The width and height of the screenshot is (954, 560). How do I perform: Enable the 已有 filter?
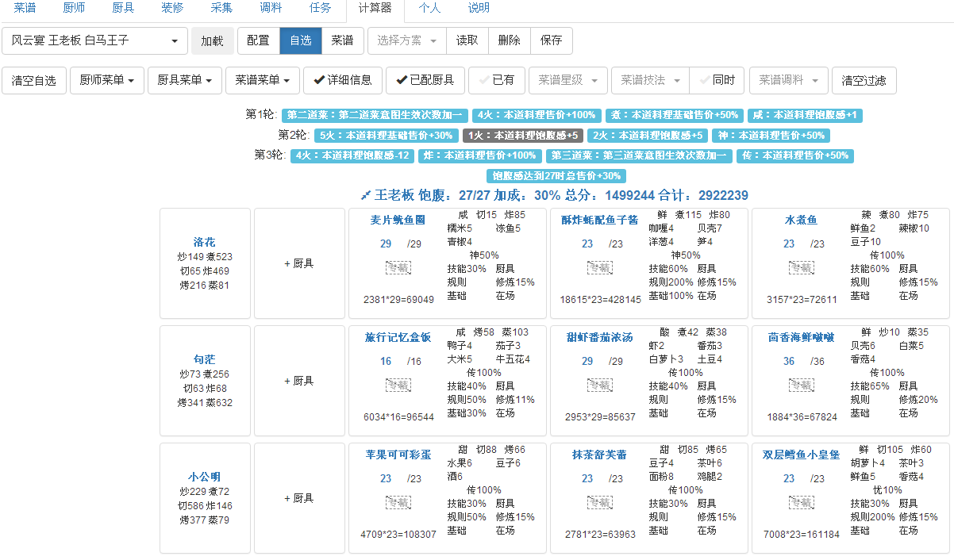[496, 80]
